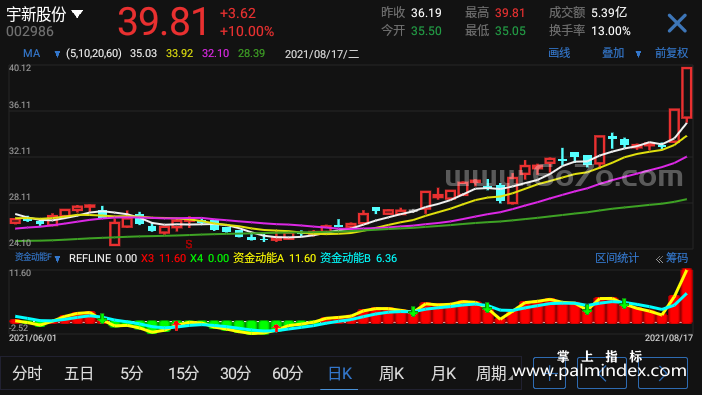
Task: Select the last red candlestick on the chart
Action: (x=687, y=93)
